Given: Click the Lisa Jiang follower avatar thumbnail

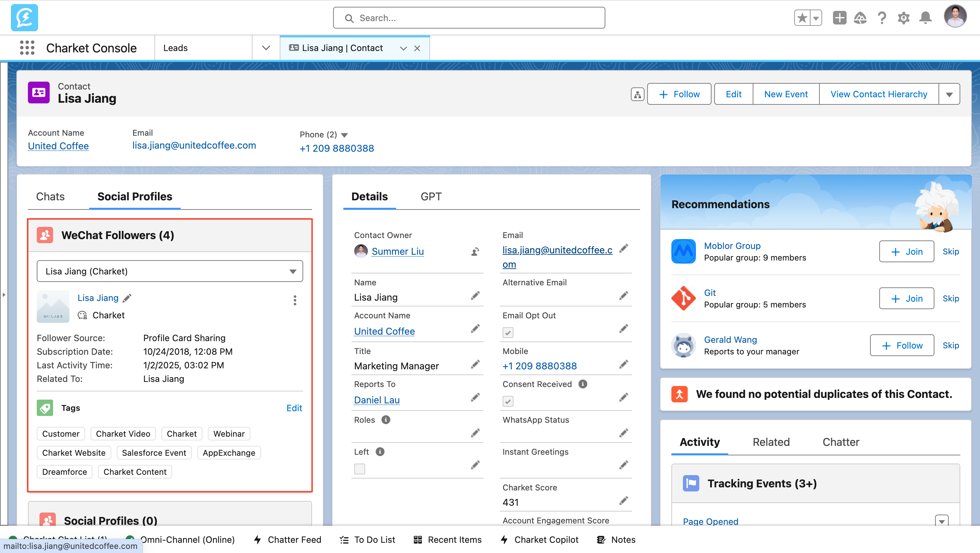Looking at the screenshot, I should pos(53,306).
